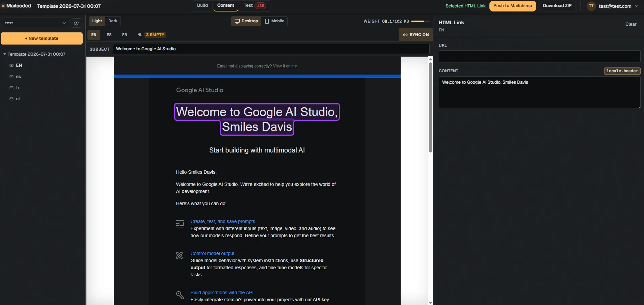Select Desktop preview mode
This screenshot has width=644, height=305.
pos(246,21)
